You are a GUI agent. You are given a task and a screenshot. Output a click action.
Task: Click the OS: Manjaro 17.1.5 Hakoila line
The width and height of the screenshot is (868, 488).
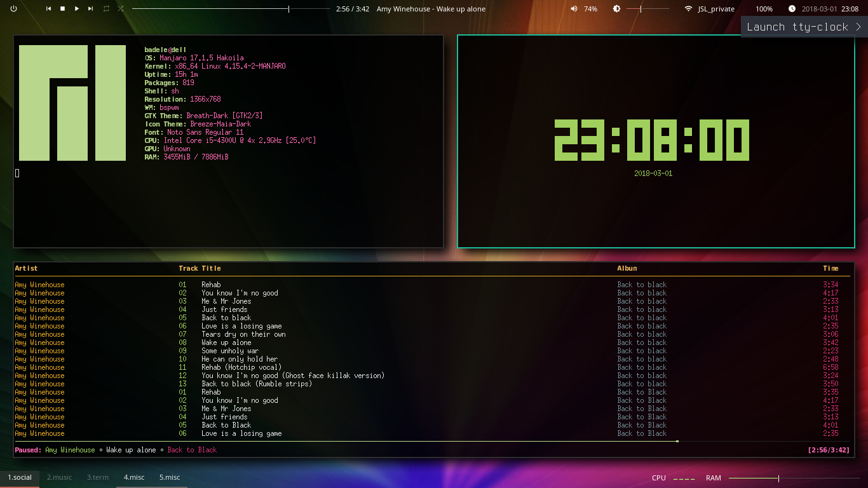pyautogui.click(x=194, y=58)
